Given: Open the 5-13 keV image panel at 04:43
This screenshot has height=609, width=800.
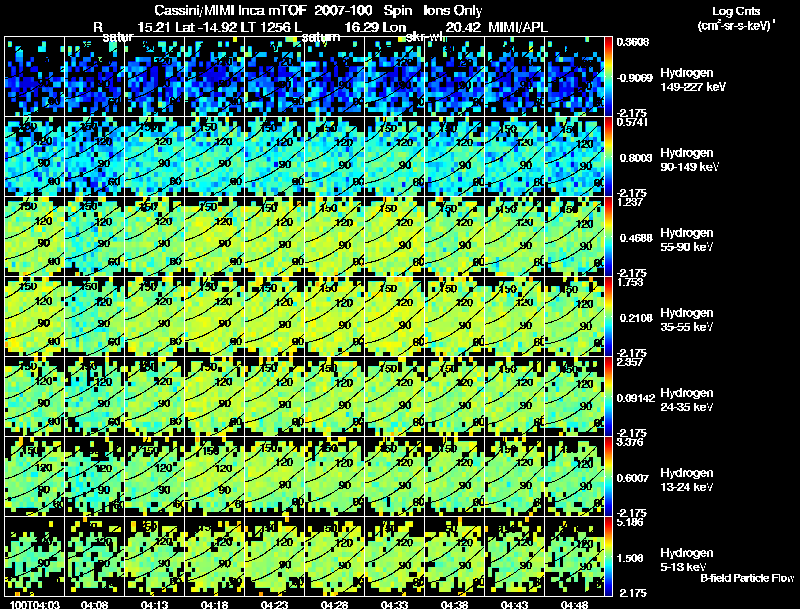Looking at the screenshot, I should click(514, 557).
